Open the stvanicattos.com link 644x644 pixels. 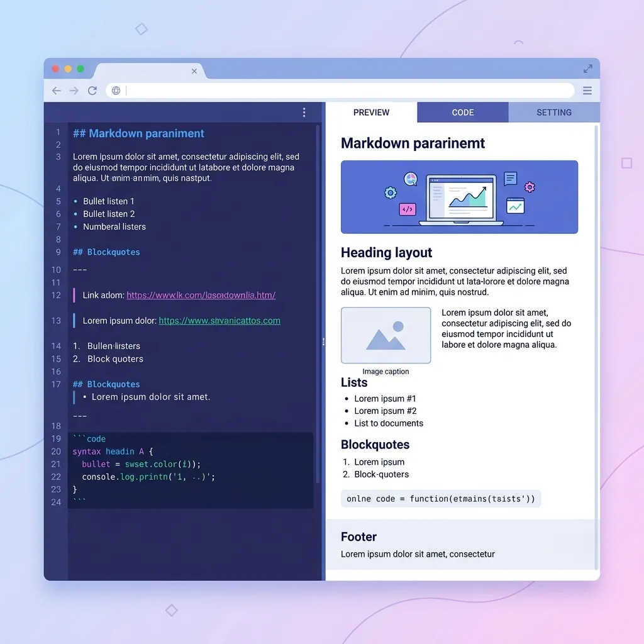[219, 321]
